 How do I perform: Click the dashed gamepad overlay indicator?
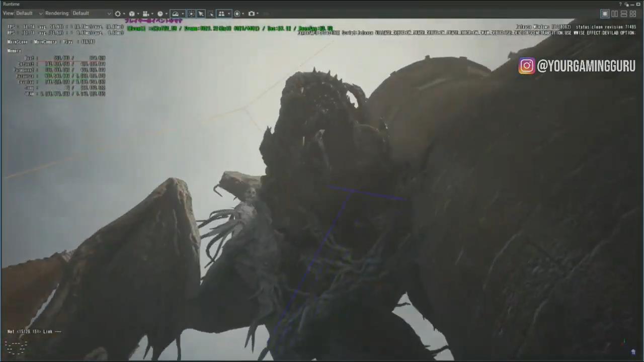tap(16, 347)
